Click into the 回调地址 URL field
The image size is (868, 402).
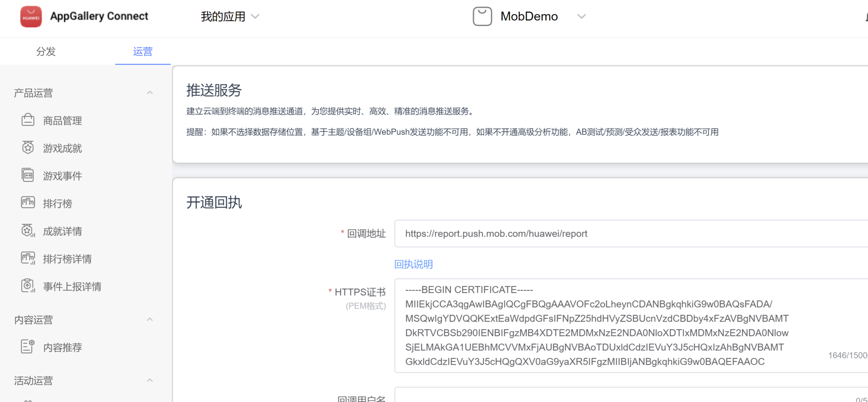click(631, 234)
